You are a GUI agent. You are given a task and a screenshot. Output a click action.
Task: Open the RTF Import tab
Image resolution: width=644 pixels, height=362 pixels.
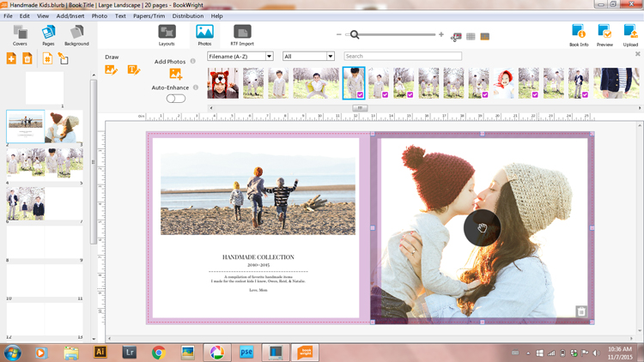[242, 35]
